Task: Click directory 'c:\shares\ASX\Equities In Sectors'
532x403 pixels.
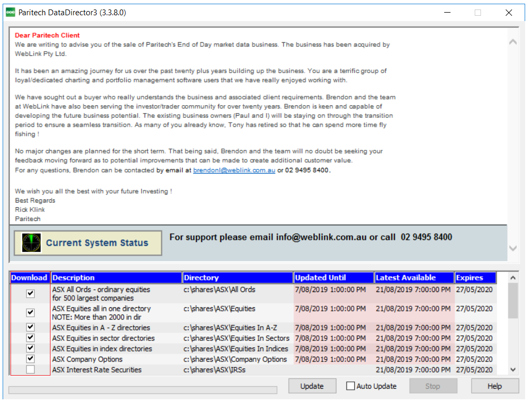Action: tap(237, 338)
